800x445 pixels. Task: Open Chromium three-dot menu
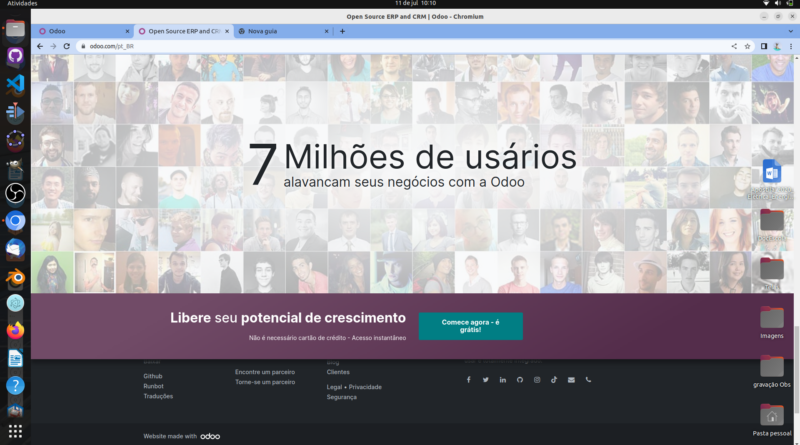click(x=791, y=46)
